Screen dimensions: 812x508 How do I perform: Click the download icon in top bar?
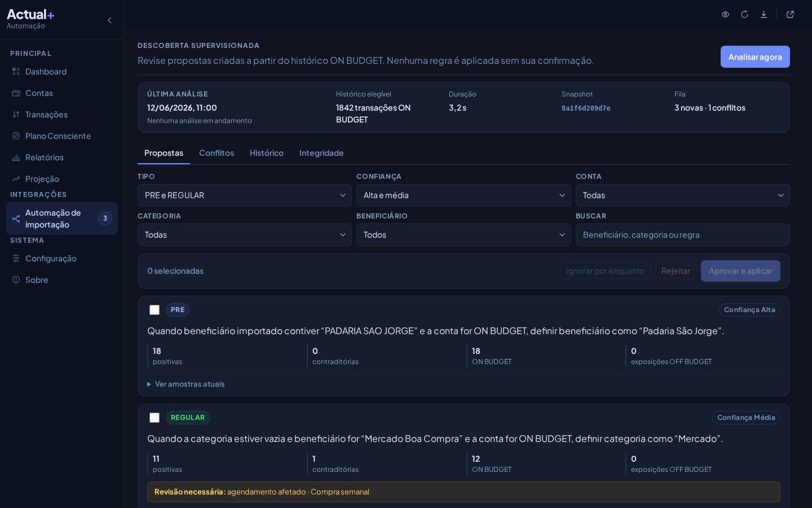point(764,15)
